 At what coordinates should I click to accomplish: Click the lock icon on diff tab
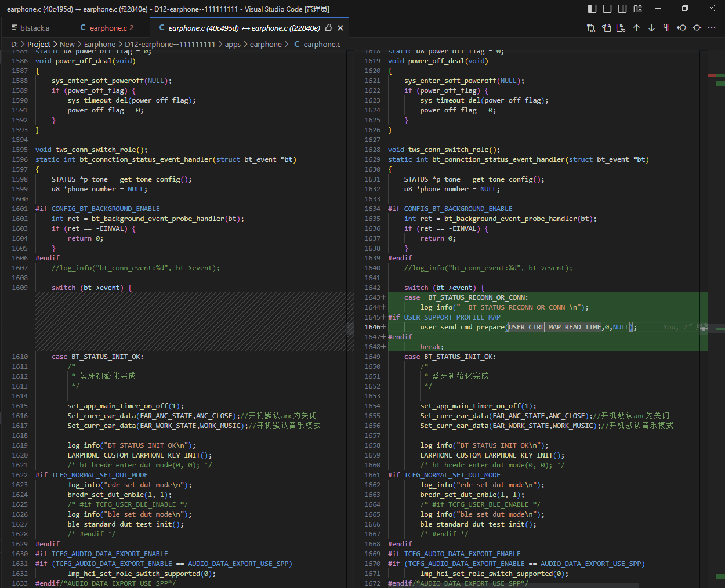pyautogui.click(x=329, y=28)
